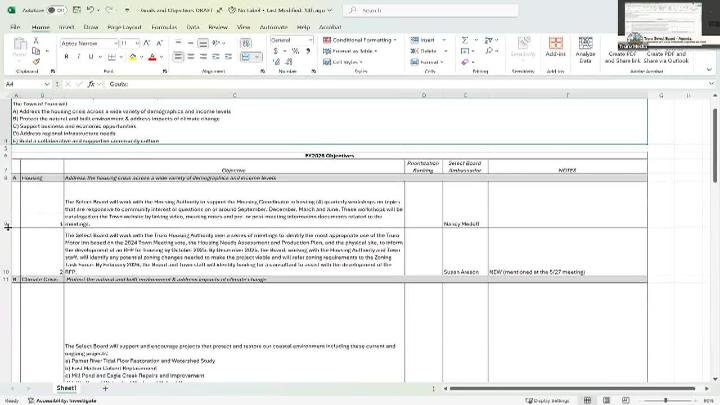The height and width of the screenshot is (405, 720).
Task: Click the Search box in title bar
Action: 431,10
